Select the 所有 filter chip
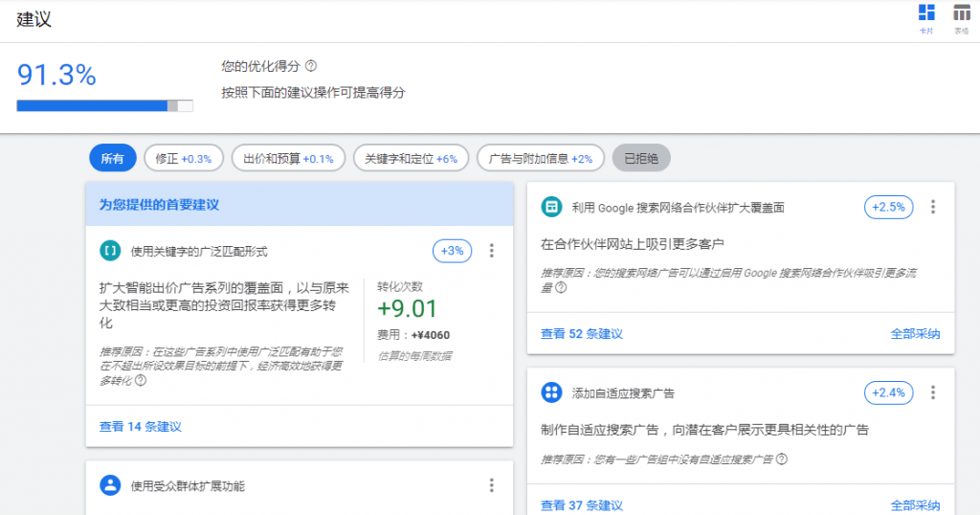Screen dimensions: 980x515 (113, 158)
